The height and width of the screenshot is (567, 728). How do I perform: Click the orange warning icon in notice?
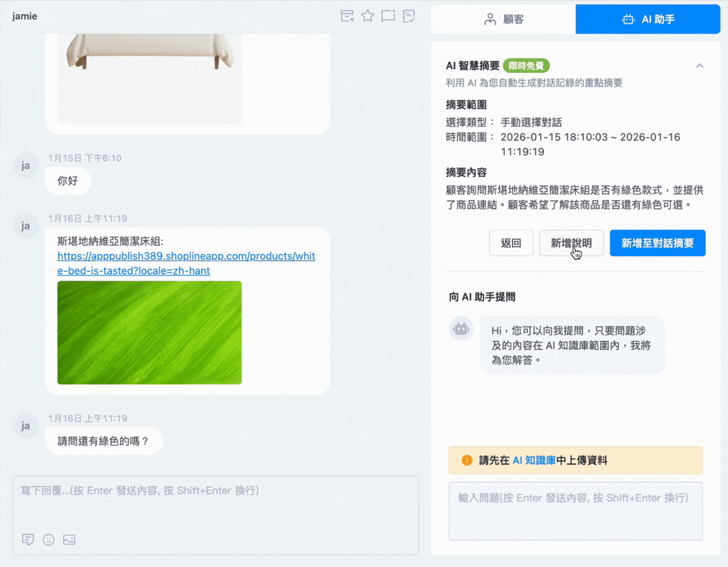click(x=467, y=460)
